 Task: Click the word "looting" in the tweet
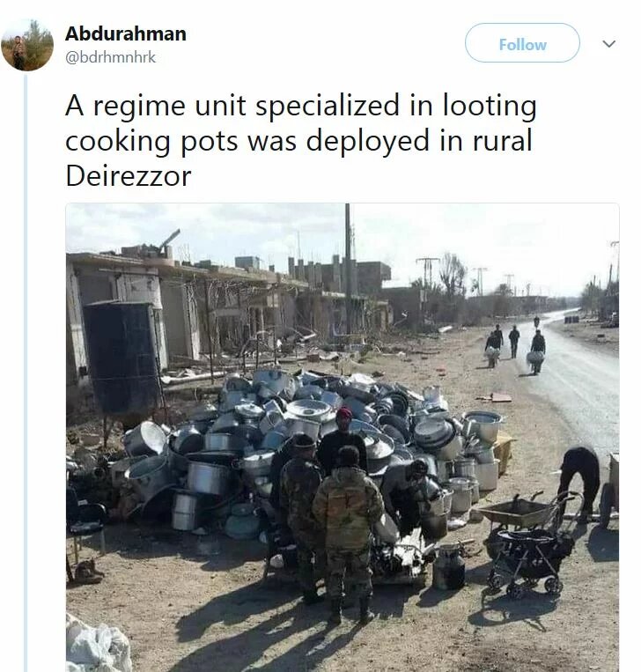point(490,106)
